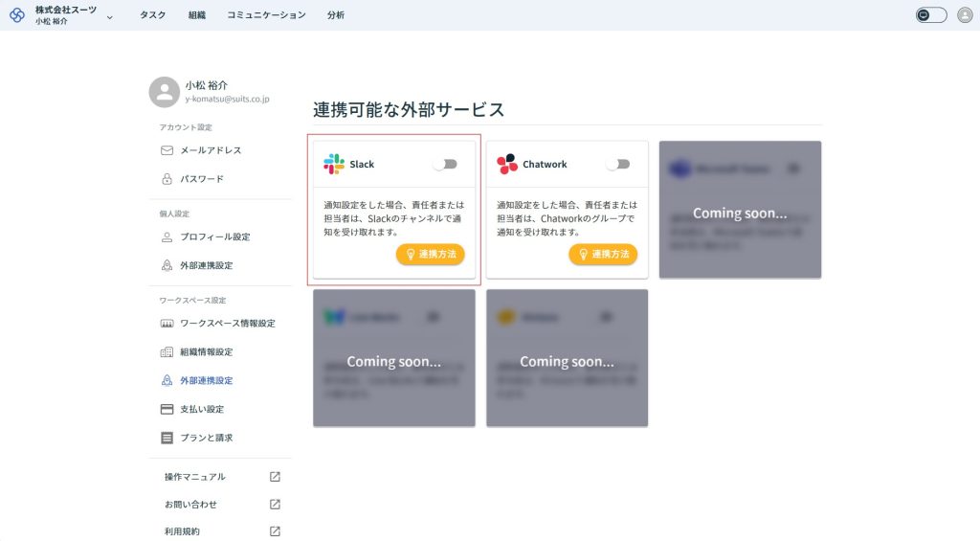Select the highlighted 外部連携設定 workspace item
Viewport: 980px width, 541px height.
pos(207,380)
